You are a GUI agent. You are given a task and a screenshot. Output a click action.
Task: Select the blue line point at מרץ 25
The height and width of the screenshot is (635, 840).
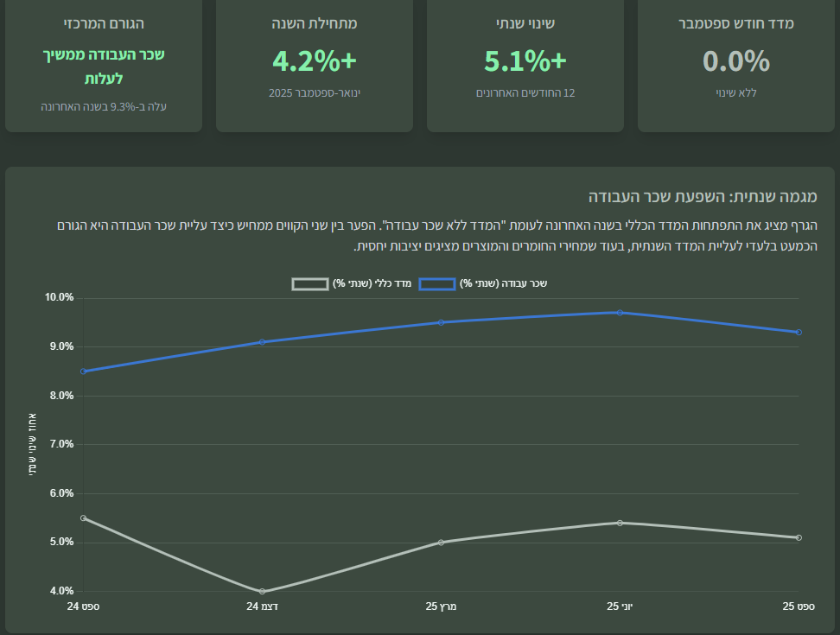441,322
